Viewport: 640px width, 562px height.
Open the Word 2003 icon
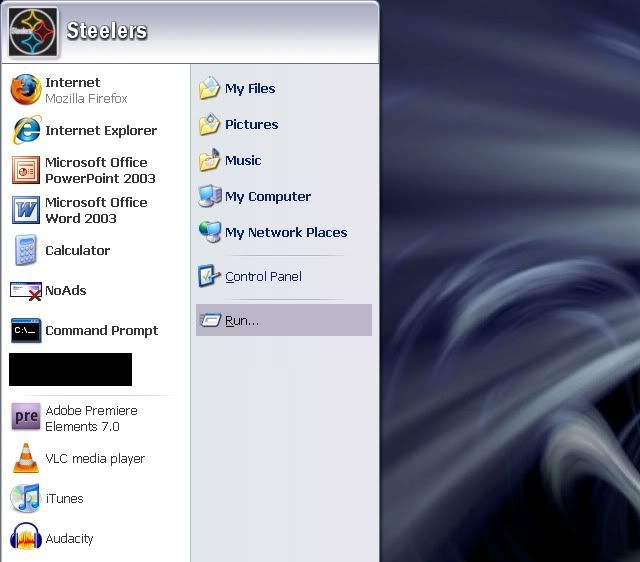click(x=26, y=210)
